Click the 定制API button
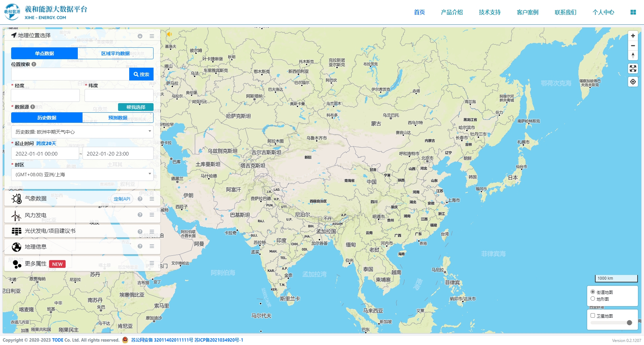 click(122, 199)
